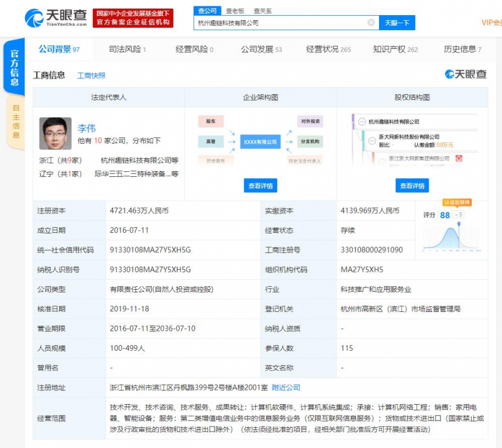Click business term 2016-07-11至2036-07-10
The width and height of the screenshot is (502, 448).
click(x=152, y=329)
